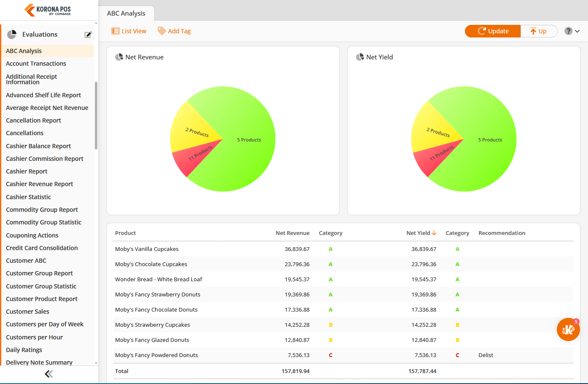Collapse the sidebar with double-chevron icon
Image resolution: width=588 pixels, height=384 pixels.
49,374
